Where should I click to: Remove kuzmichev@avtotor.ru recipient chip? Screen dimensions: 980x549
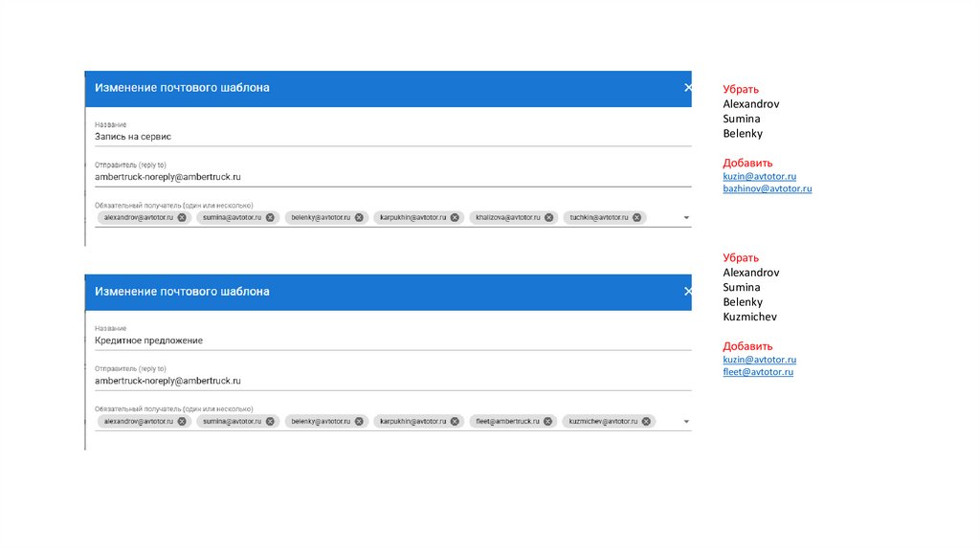coord(646,422)
